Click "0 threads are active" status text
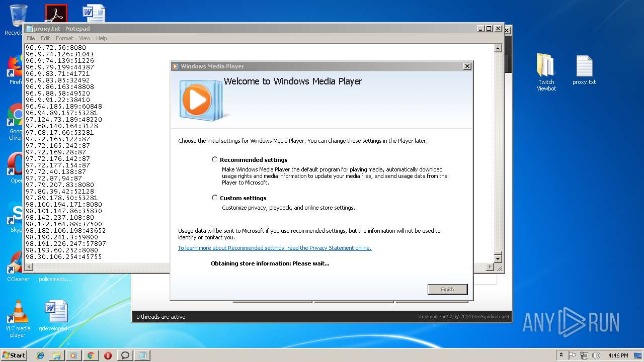Viewport: 644px width, 362px height. [x=161, y=317]
